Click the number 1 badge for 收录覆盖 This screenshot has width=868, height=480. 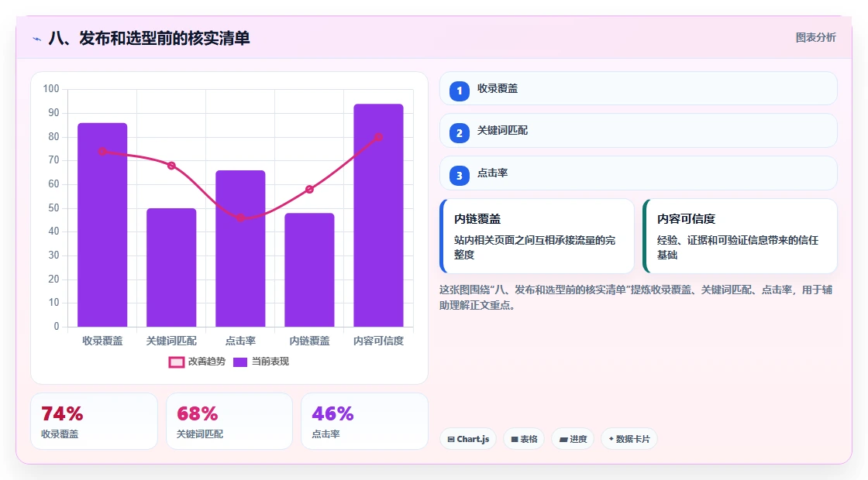[459, 91]
